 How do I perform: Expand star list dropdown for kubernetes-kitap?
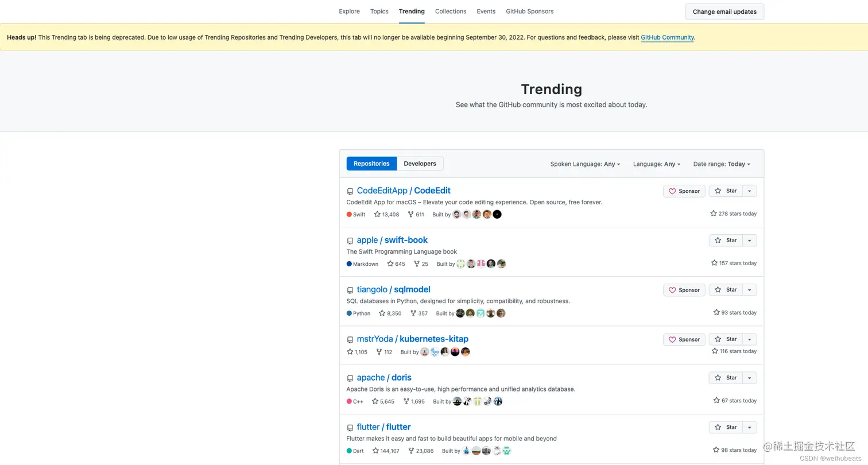[750, 339]
